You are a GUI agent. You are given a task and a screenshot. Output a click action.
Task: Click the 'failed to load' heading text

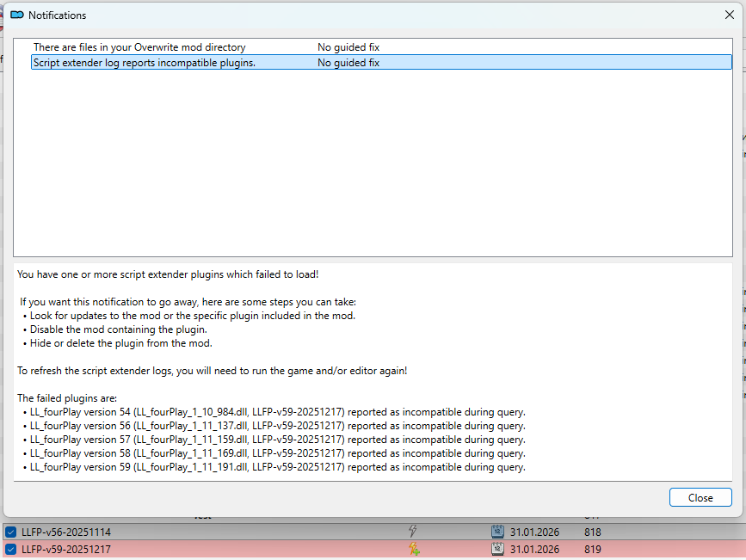tap(168, 274)
